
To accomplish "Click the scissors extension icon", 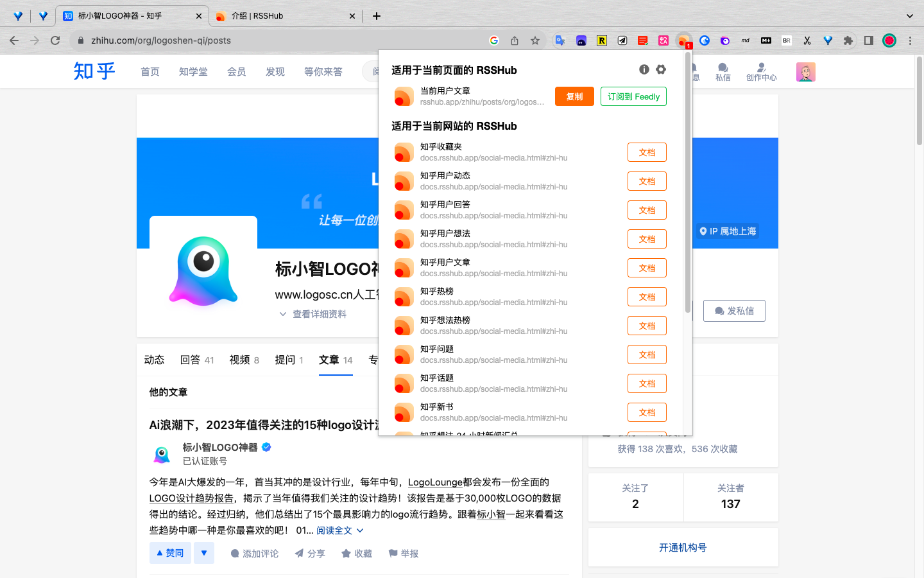I will pyautogui.click(x=807, y=40).
